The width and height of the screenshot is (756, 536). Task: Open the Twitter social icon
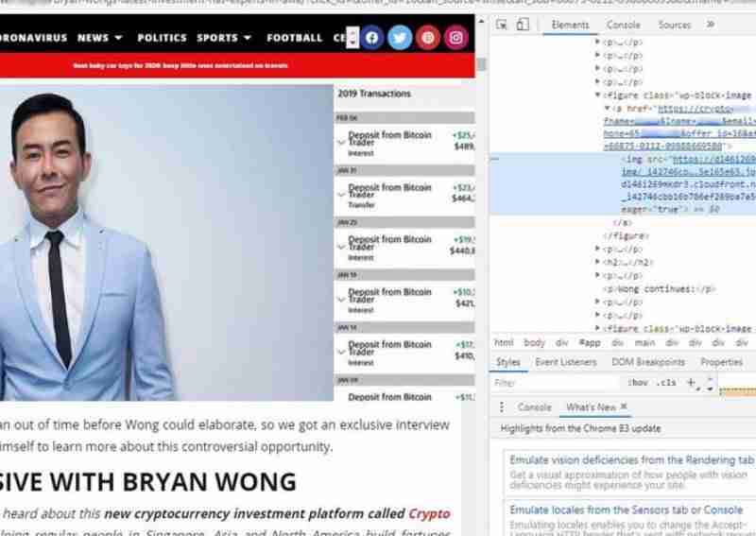[400, 38]
